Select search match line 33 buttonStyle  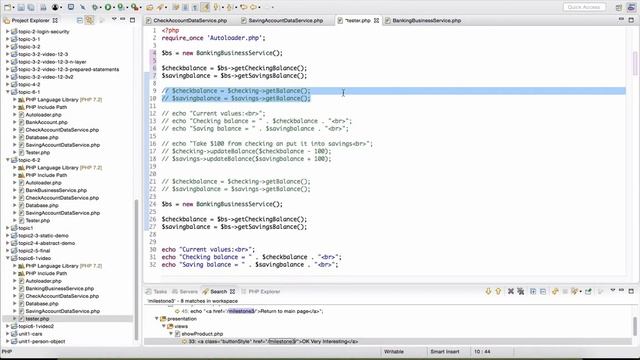(x=273, y=341)
